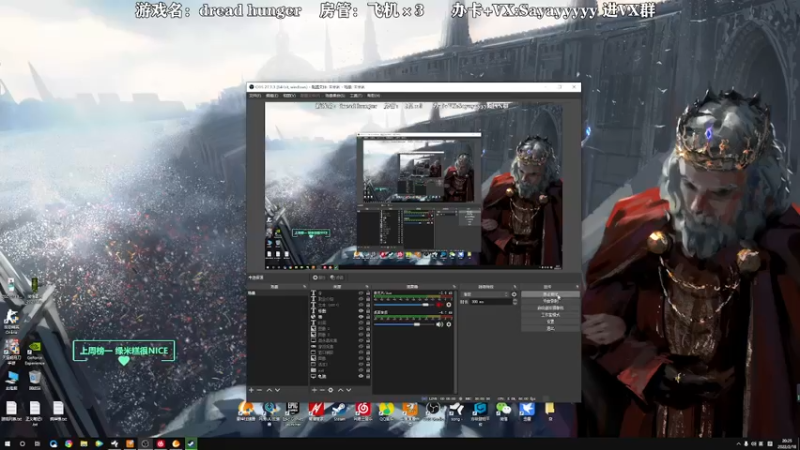Open 设置 (Settings) from OBS controls dock
Screen dimensions: 800x450
(x=551, y=321)
